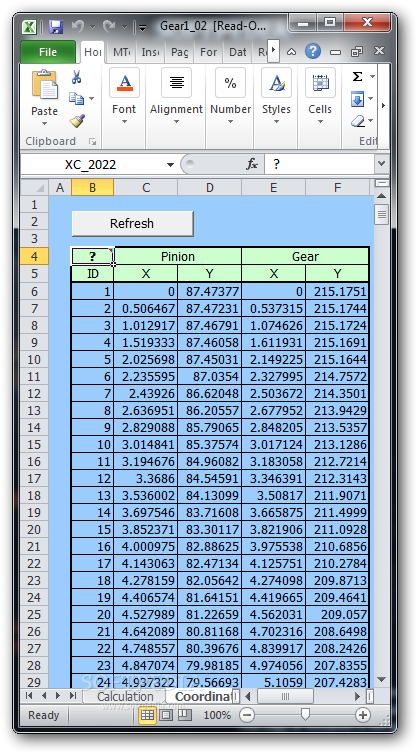Switch to Page Break Preview icon
418x754 pixels.
tap(184, 715)
